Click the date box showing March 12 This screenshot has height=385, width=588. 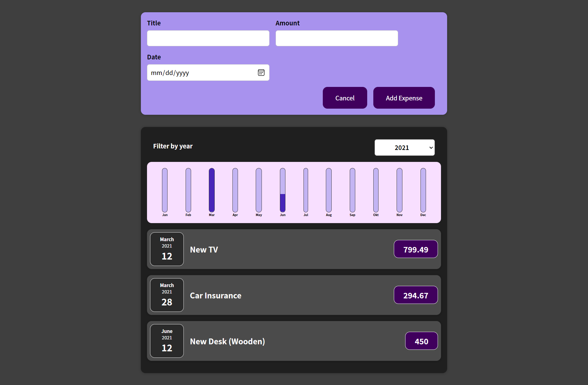click(167, 249)
